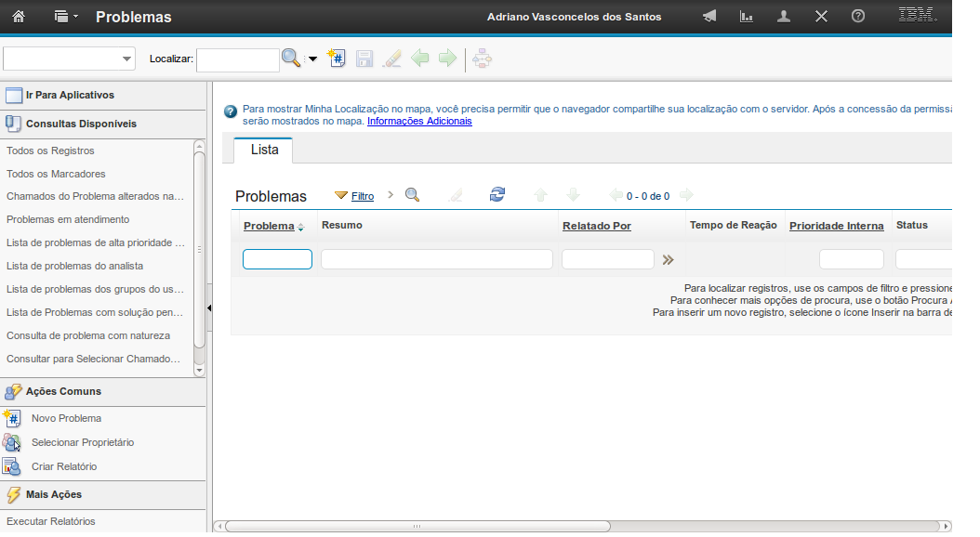This screenshot has height=537, width=980.
Task: Click the New Problem toolbar icon
Action: [x=338, y=59]
